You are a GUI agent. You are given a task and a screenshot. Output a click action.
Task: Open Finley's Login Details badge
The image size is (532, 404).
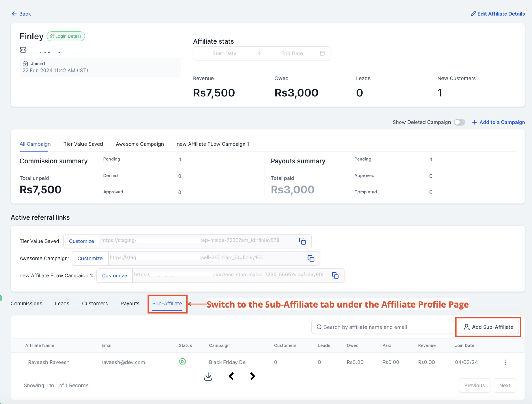tap(66, 36)
